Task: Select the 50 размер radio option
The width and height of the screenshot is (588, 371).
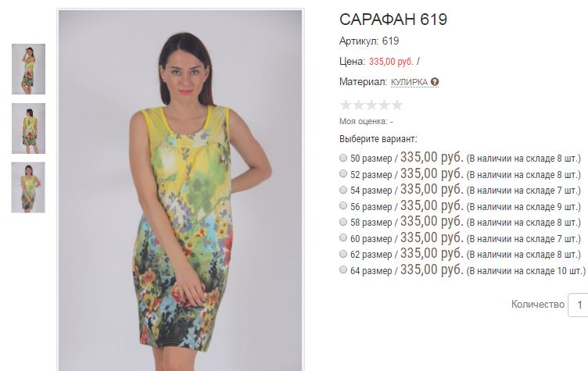Action: (x=343, y=158)
